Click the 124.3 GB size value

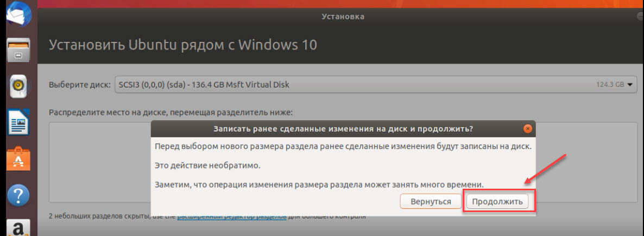610,85
